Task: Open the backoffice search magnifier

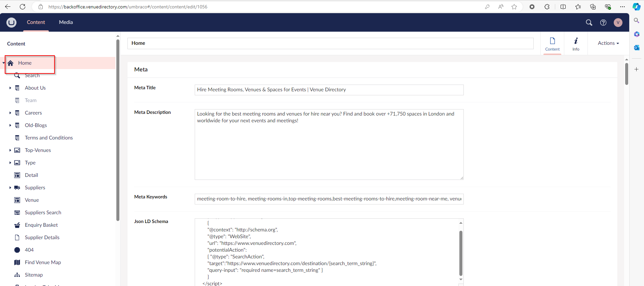Action: click(589, 22)
